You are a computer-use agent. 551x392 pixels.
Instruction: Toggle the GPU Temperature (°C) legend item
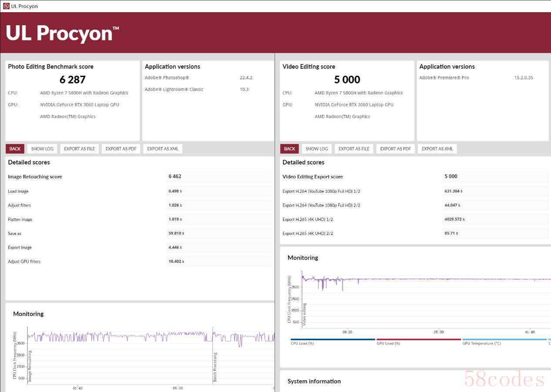click(504, 342)
